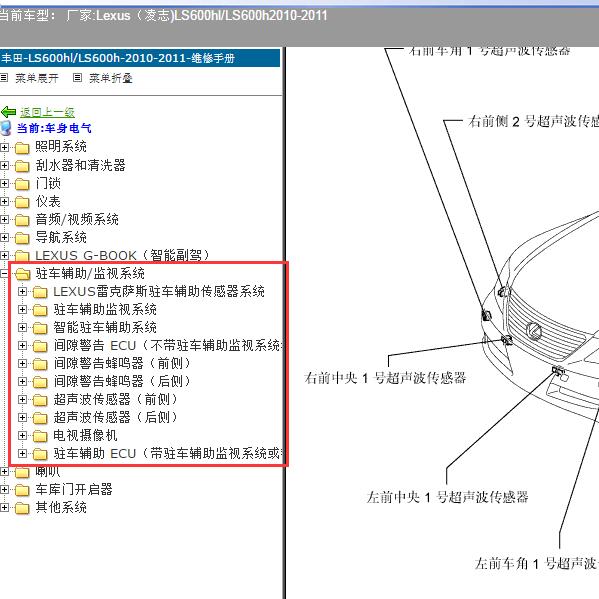Expand the 导航系统 tree node
Image resolution: width=599 pixels, height=599 pixels.
(4, 237)
